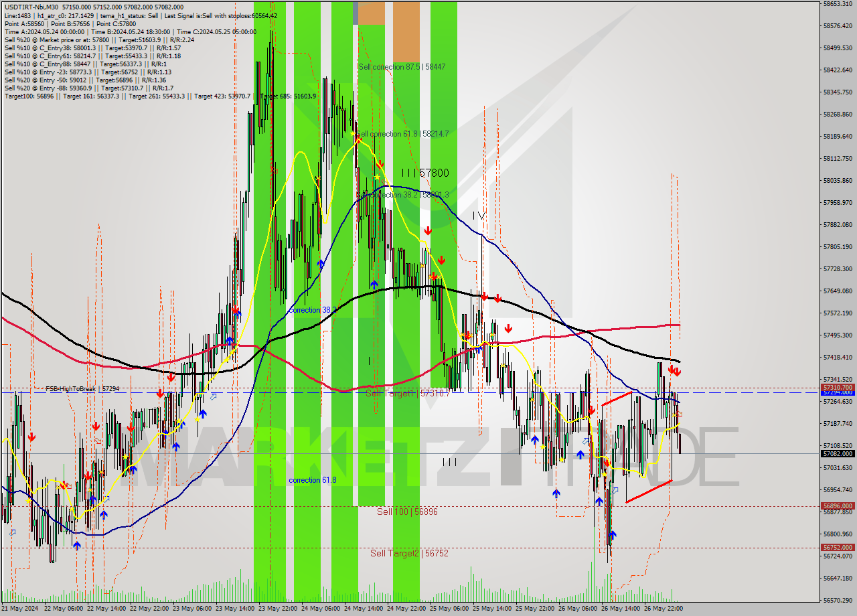Click the blue 'correction 61.8' label
The image size is (857, 616).
coord(313,480)
